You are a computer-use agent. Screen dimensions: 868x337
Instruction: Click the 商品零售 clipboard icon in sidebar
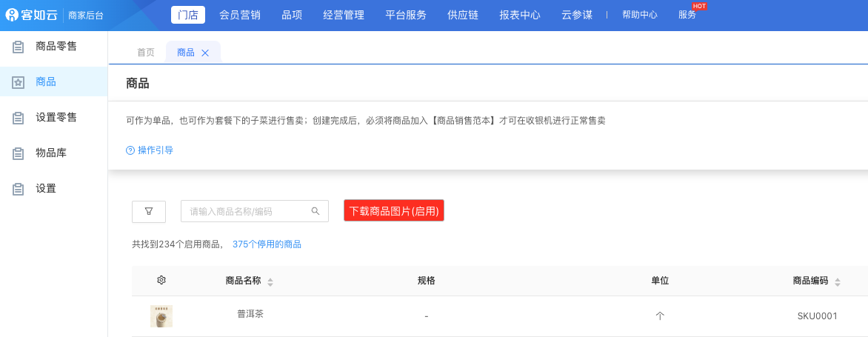[19, 47]
